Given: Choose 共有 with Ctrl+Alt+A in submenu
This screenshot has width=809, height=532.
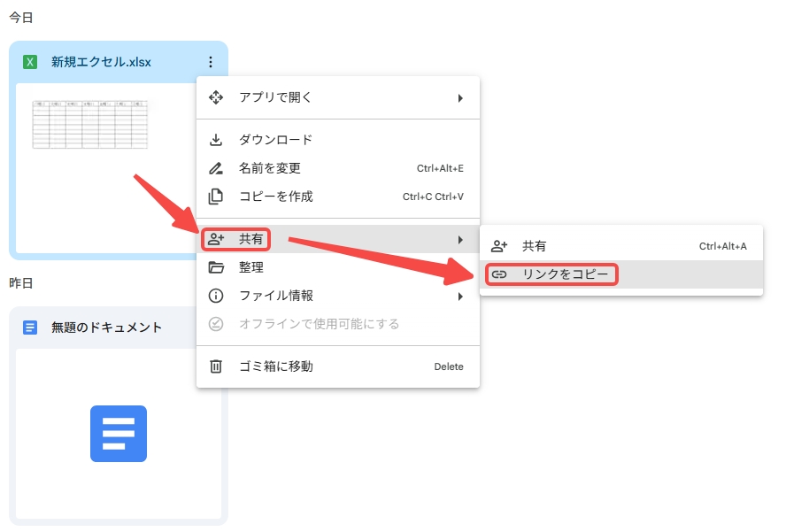Looking at the screenshot, I should (621, 246).
